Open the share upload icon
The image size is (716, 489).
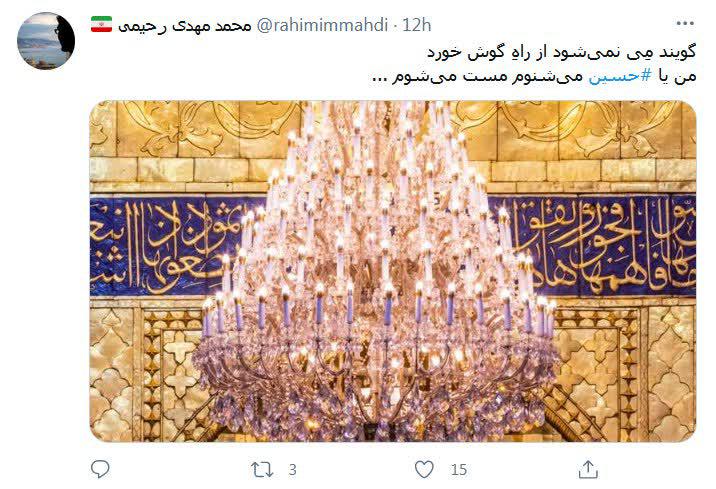pos(588,469)
